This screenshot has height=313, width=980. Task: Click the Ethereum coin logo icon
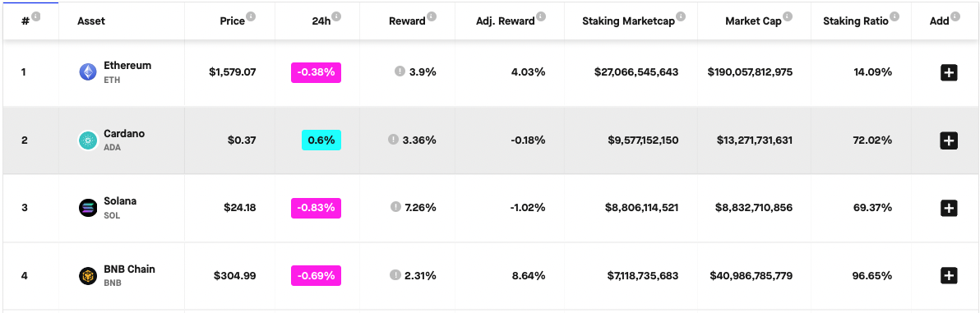tap(87, 72)
